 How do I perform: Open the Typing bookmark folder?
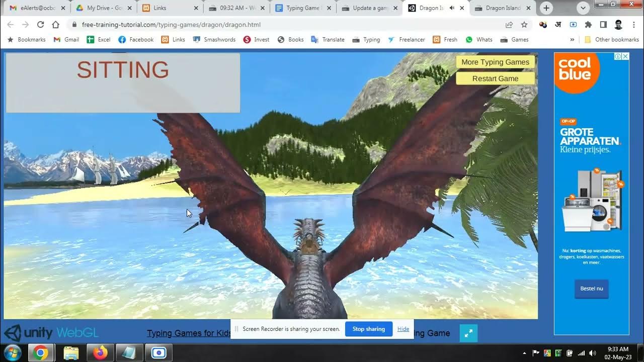366,39
